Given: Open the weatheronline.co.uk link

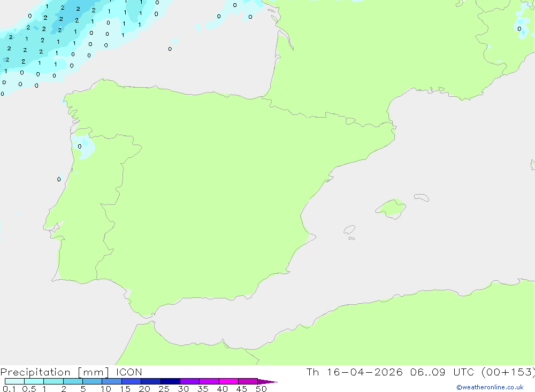Looking at the screenshot, I should (x=490, y=387).
